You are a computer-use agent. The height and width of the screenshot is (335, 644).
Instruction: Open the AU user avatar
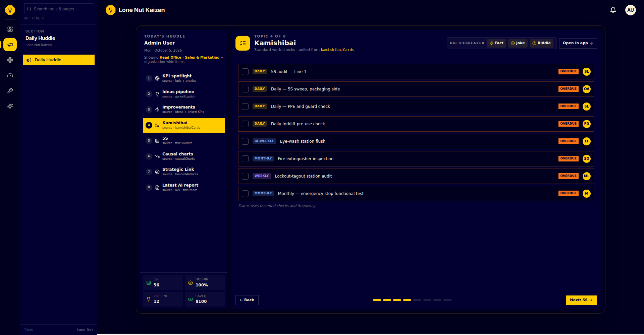point(631,10)
